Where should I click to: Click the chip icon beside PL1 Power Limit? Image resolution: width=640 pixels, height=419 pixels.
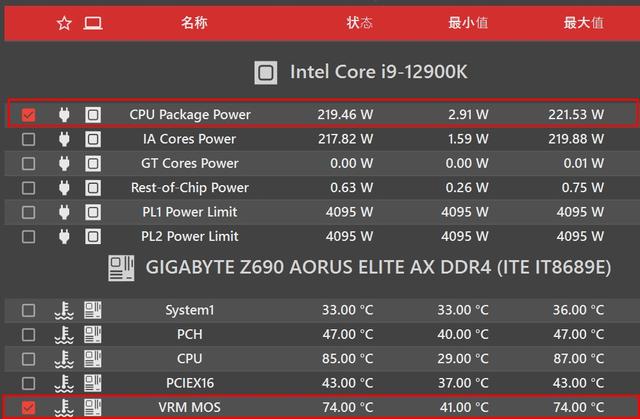tap(93, 212)
